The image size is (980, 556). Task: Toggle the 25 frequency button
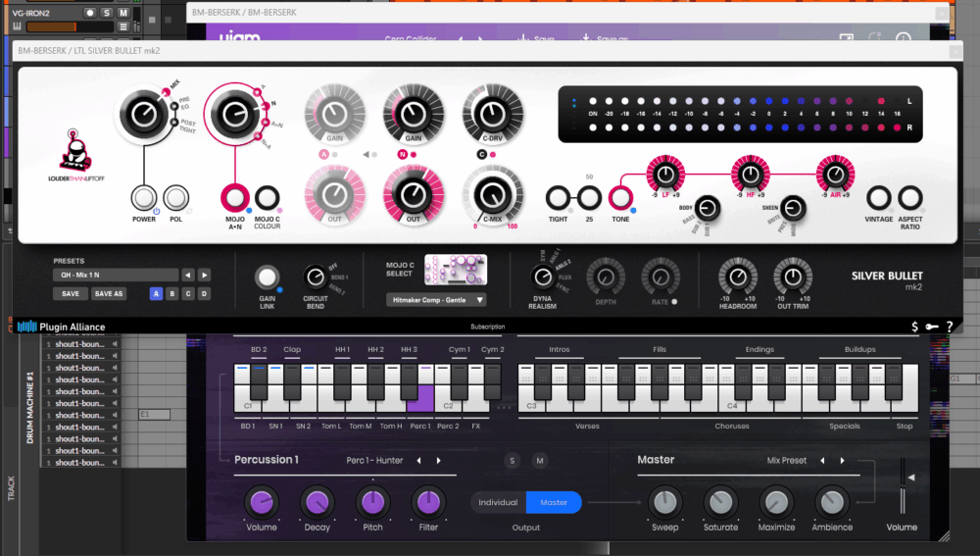589,198
